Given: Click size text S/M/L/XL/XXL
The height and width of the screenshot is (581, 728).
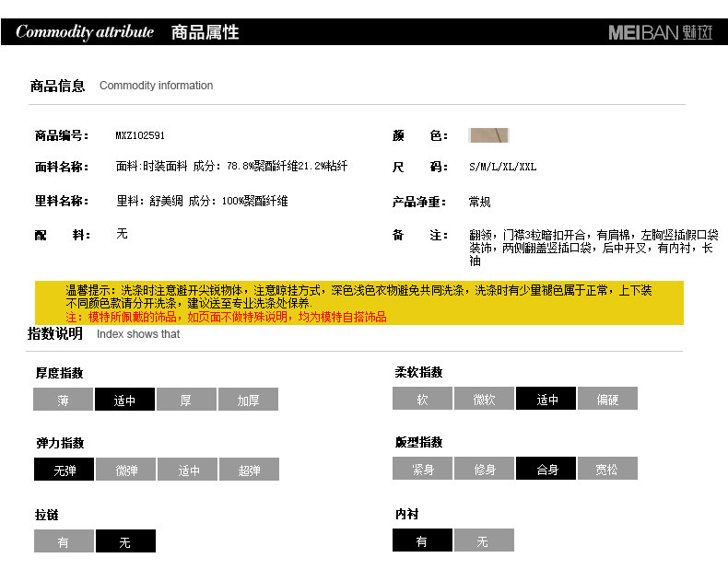Looking at the screenshot, I should [503, 167].
